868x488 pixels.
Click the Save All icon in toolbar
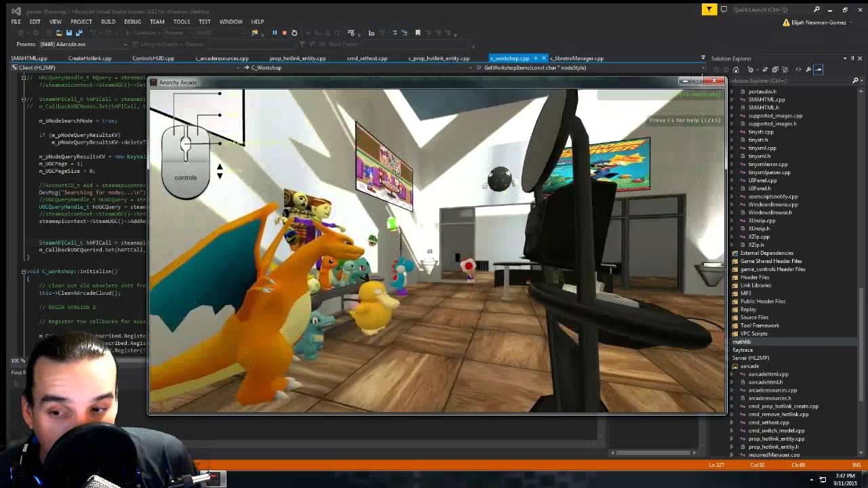coord(79,33)
